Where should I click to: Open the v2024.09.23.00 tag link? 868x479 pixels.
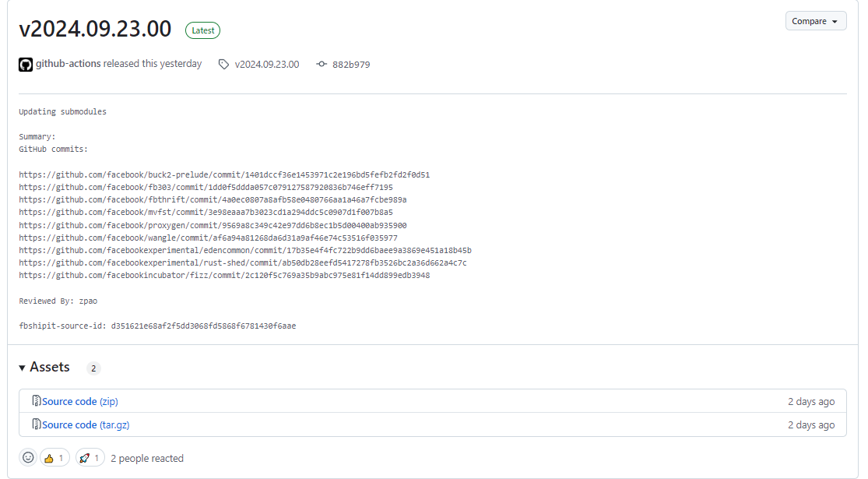tap(267, 64)
